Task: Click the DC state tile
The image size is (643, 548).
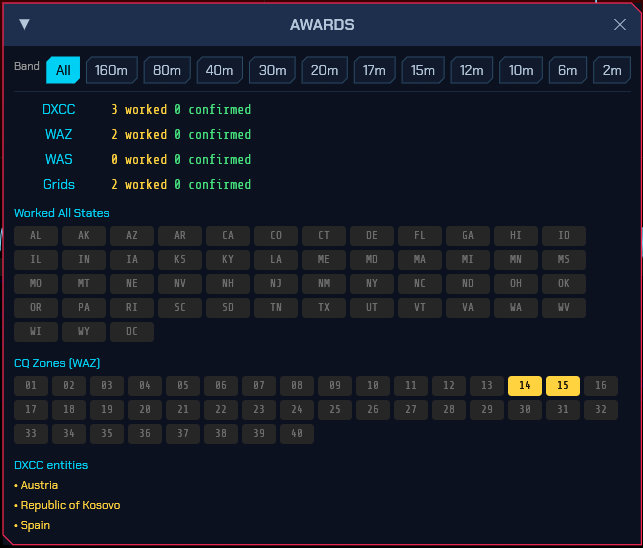Action: coord(132,331)
